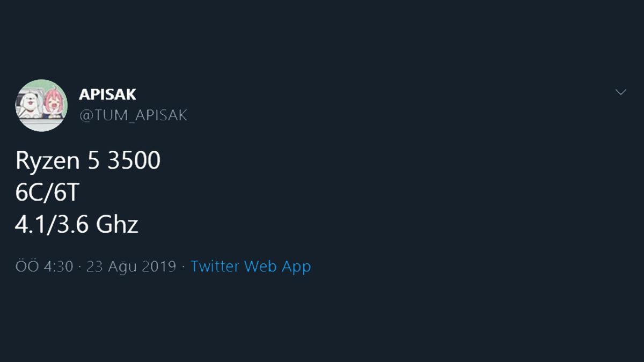Click the word "Ryzen" in the tweet
The height and width of the screenshot is (362, 644).
[48, 161]
